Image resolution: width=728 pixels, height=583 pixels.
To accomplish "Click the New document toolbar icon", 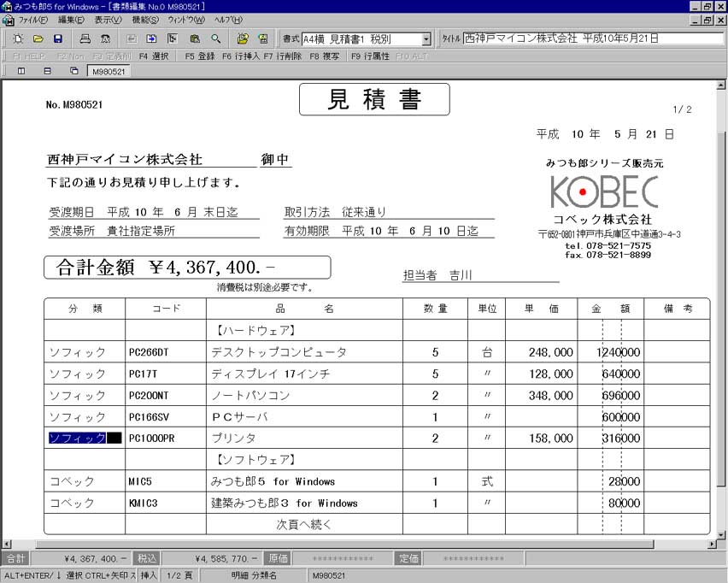I will 18,38.
